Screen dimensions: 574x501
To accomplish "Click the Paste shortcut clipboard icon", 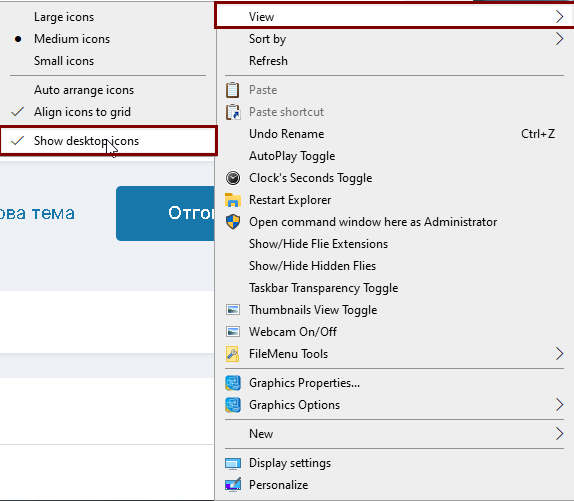I will (x=233, y=112).
